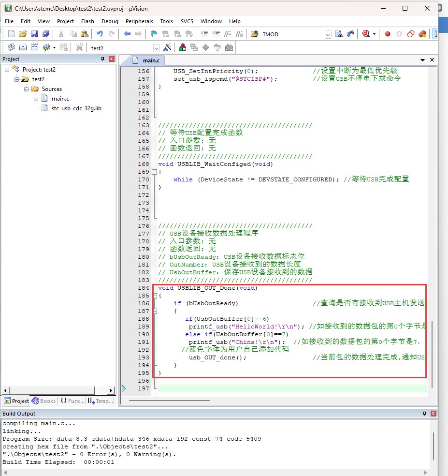Click the Project panel's left scroll arrow
448x476 pixels.
[x=5, y=390]
